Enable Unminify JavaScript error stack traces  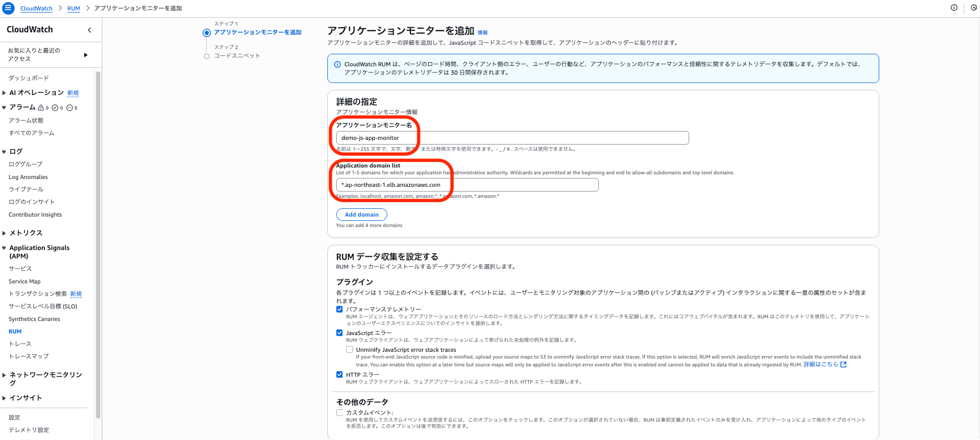coord(349,349)
